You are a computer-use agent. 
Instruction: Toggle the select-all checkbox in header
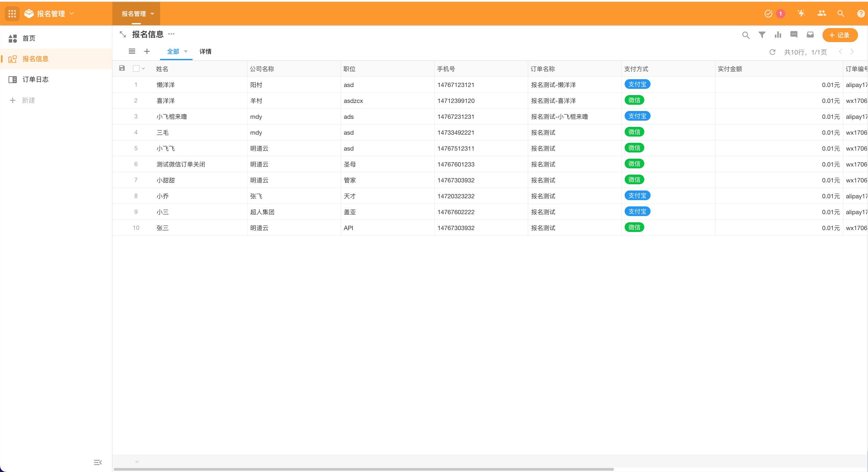point(136,69)
